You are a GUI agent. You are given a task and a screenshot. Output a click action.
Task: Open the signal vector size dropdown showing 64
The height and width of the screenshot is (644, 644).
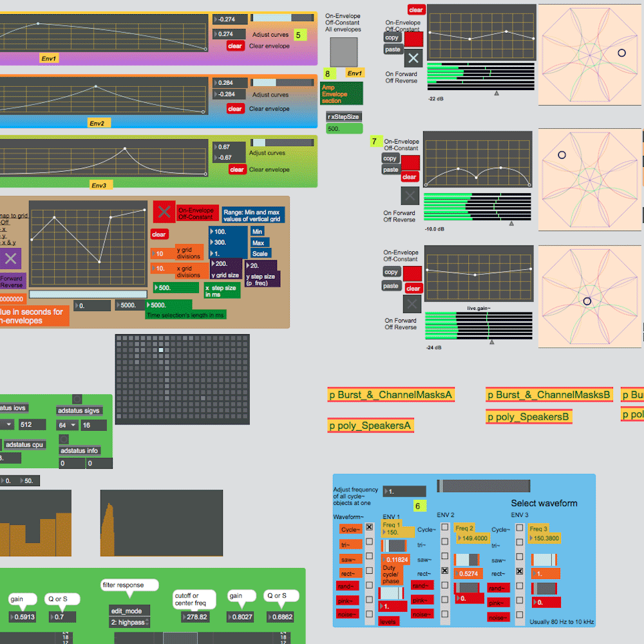[68, 425]
